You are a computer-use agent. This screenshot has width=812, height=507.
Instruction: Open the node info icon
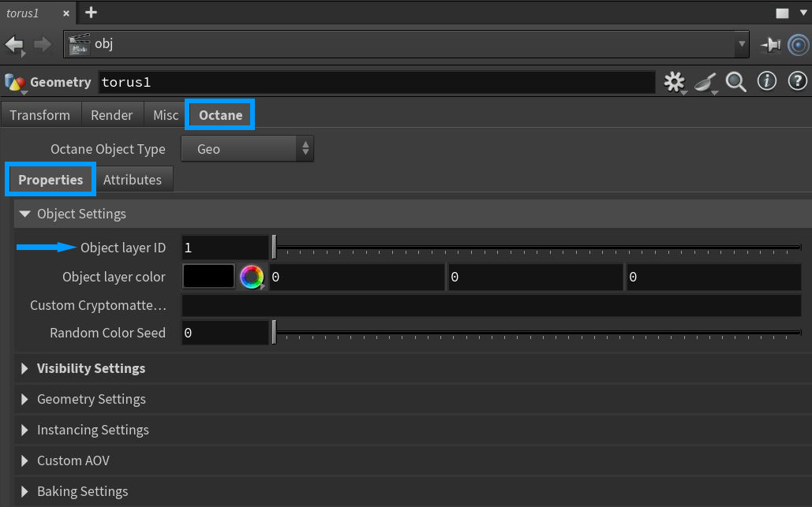click(x=767, y=81)
